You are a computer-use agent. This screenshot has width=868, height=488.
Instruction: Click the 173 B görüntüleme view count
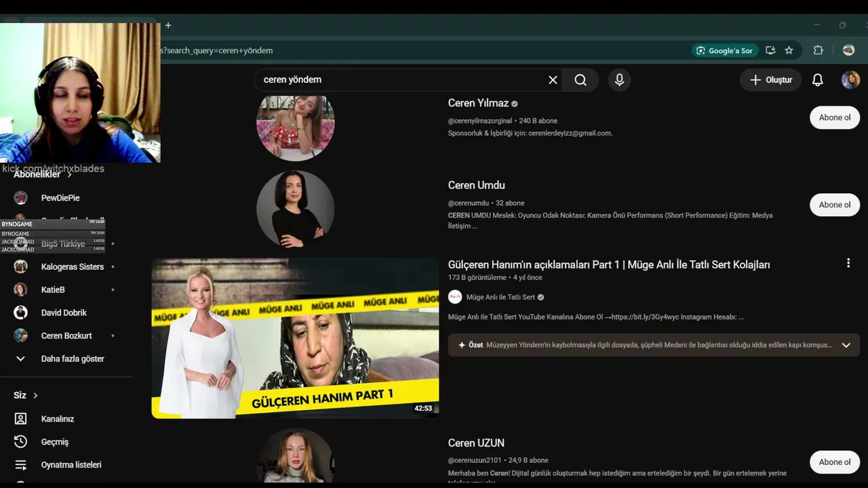click(x=477, y=278)
